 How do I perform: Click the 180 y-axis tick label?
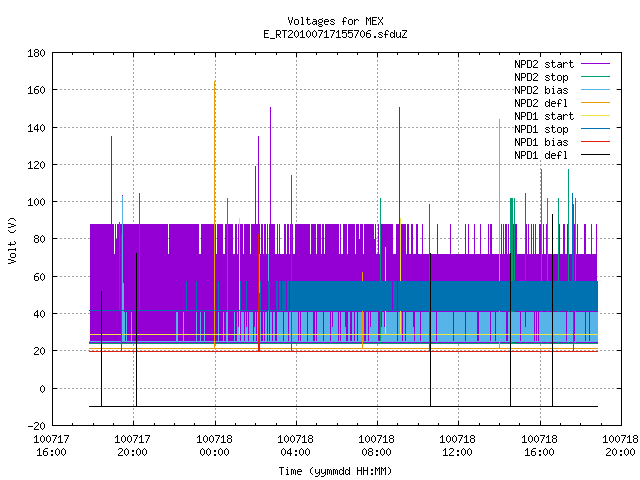click(x=36, y=53)
